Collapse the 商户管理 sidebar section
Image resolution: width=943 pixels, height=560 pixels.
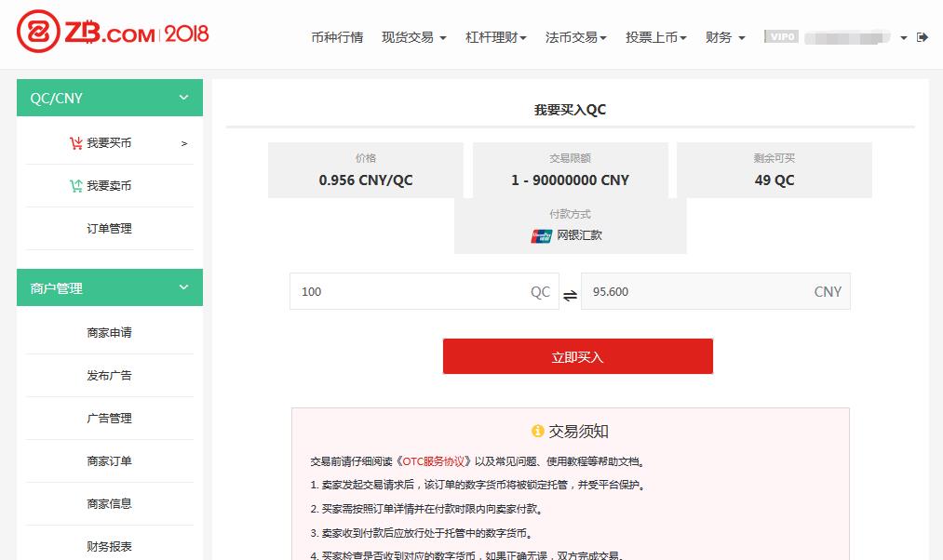click(x=110, y=287)
